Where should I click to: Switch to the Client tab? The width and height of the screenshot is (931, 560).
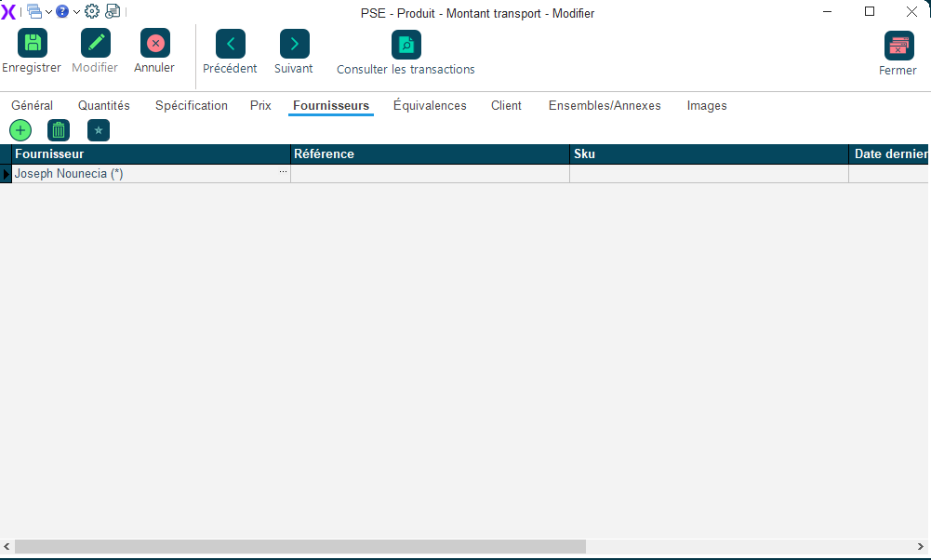coord(506,106)
